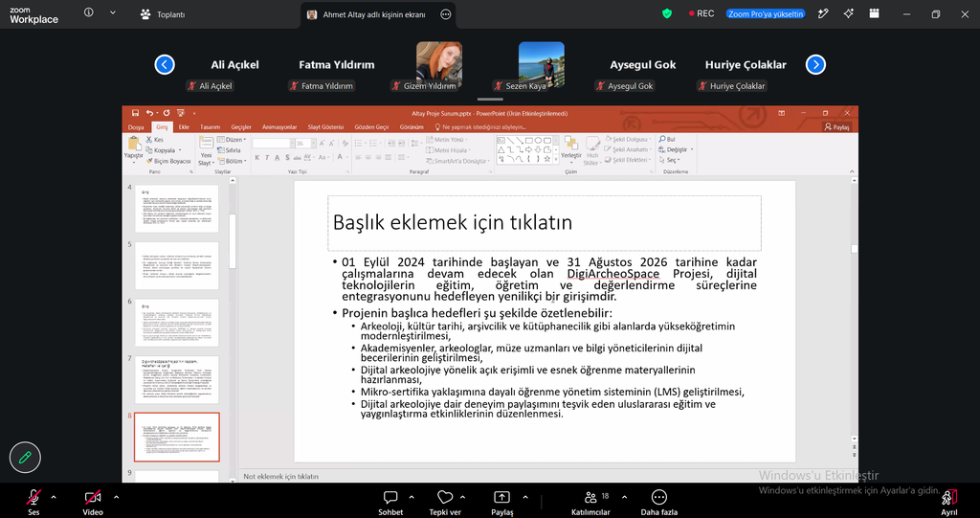980x518 pixels.
Task: Click the PowerPoint Save icon
Action: pos(135,113)
